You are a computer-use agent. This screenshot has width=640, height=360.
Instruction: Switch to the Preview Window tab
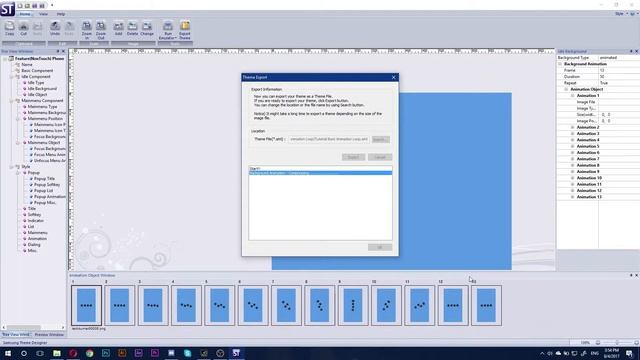pyautogui.click(x=49, y=335)
